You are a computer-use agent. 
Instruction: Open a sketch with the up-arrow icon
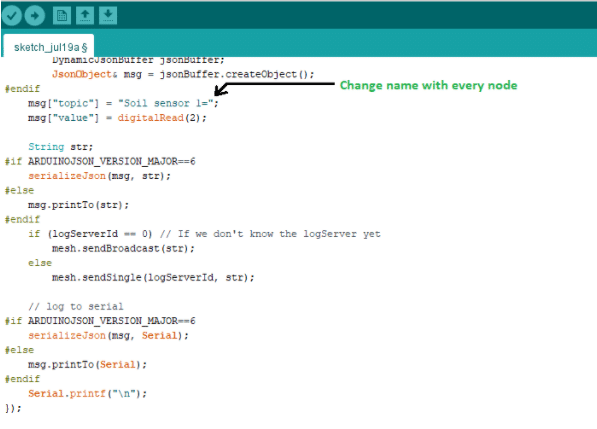[85, 16]
